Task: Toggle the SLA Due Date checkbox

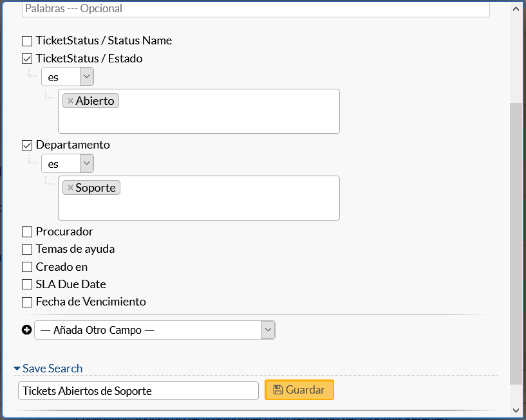Action: (x=27, y=284)
